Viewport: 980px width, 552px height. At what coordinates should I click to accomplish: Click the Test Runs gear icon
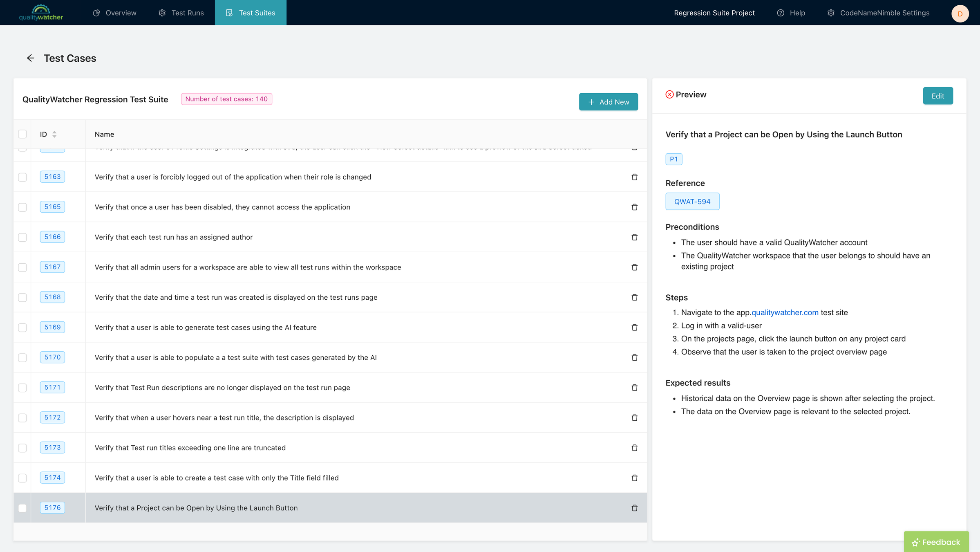161,12
